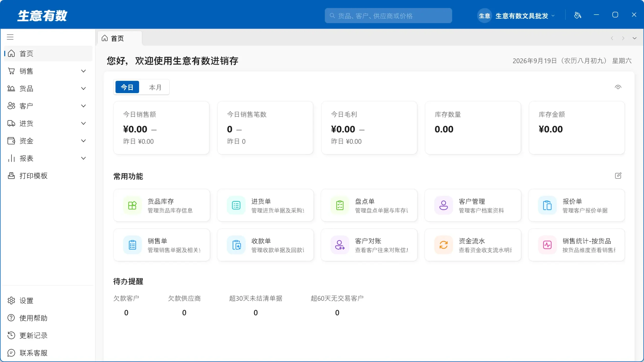Image resolution: width=644 pixels, height=362 pixels.
Task: Open the tab list dropdown arrow
Action: [634, 38]
